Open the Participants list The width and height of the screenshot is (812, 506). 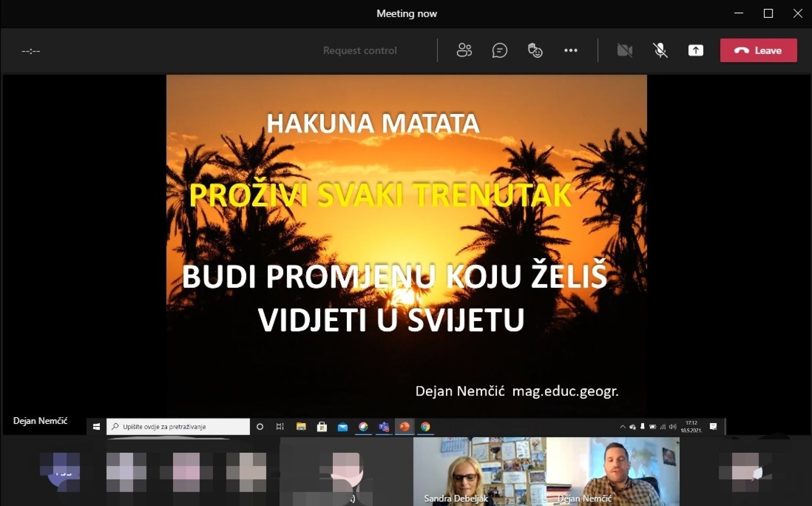tap(464, 50)
